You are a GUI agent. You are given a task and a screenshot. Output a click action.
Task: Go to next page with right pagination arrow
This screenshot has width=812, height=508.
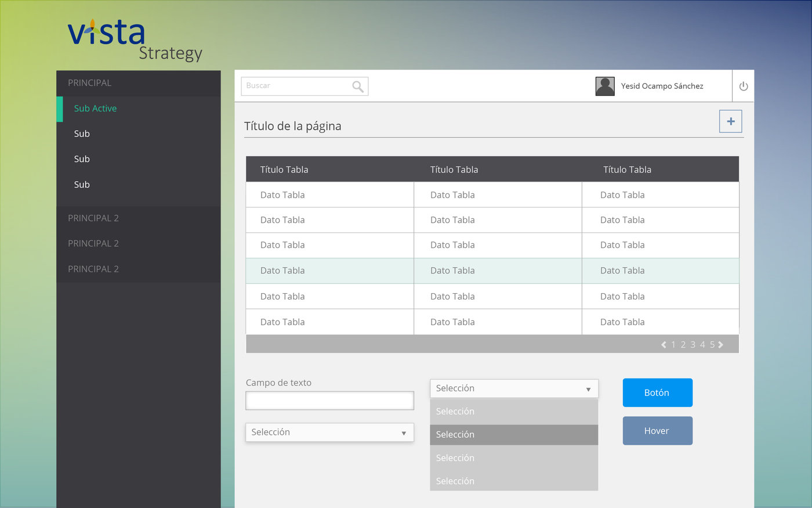click(x=721, y=344)
